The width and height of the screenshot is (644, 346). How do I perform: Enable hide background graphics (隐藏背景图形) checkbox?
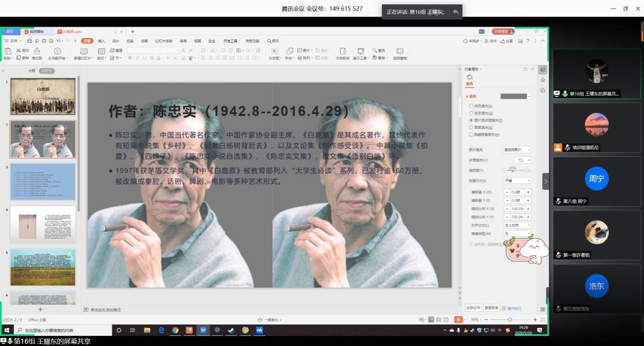pos(471,134)
